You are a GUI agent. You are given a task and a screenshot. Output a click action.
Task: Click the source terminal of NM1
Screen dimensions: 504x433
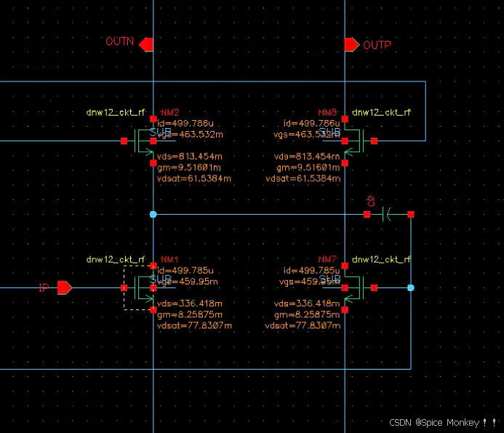point(153,310)
